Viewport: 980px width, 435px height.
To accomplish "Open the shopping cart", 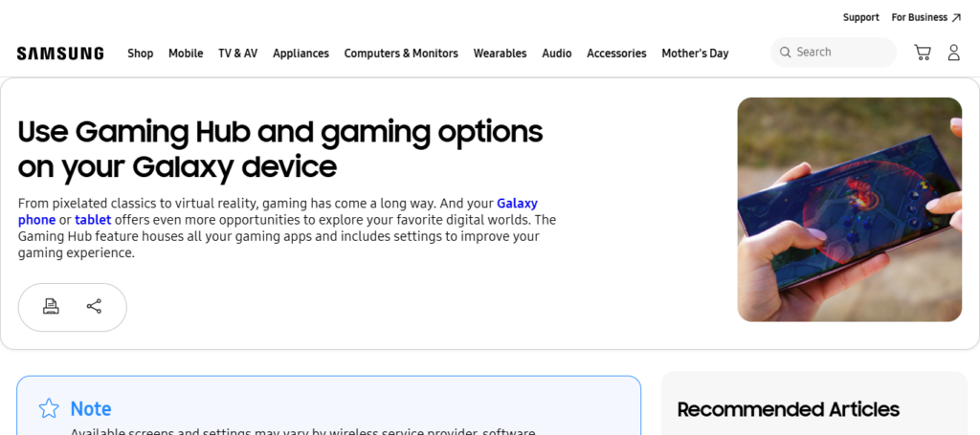I will (922, 53).
